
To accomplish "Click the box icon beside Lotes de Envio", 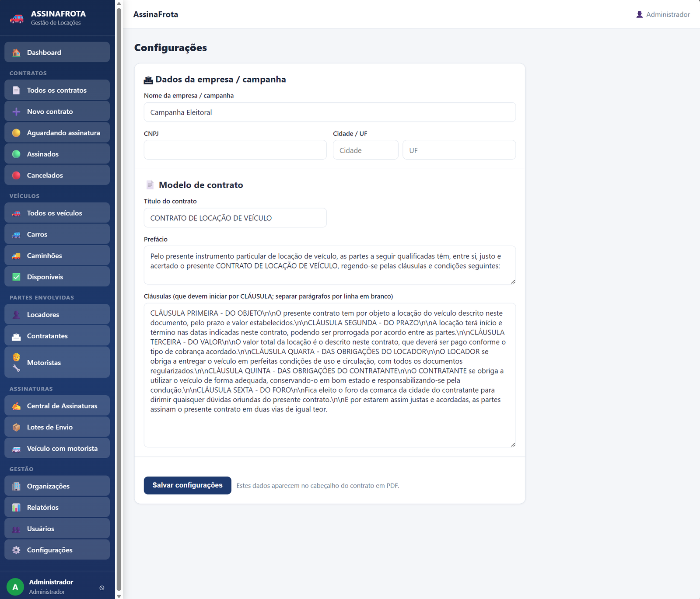I will pos(16,427).
